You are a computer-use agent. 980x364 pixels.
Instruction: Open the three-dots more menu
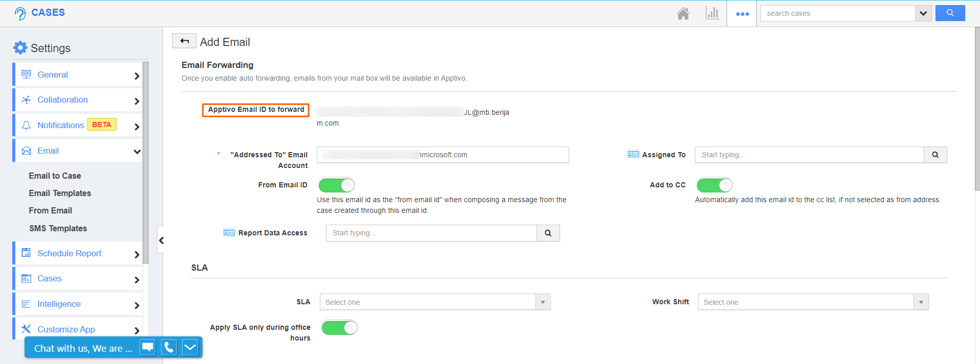pyautogui.click(x=742, y=14)
